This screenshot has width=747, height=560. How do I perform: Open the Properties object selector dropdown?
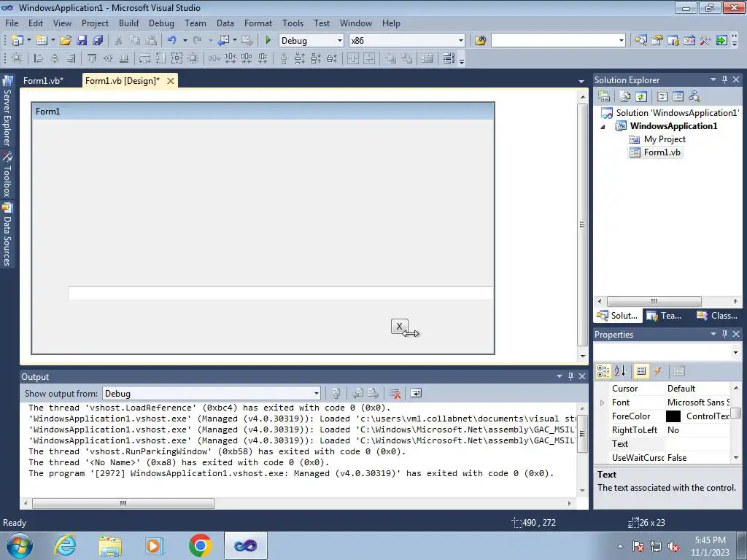pyautogui.click(x=735, y=352)
